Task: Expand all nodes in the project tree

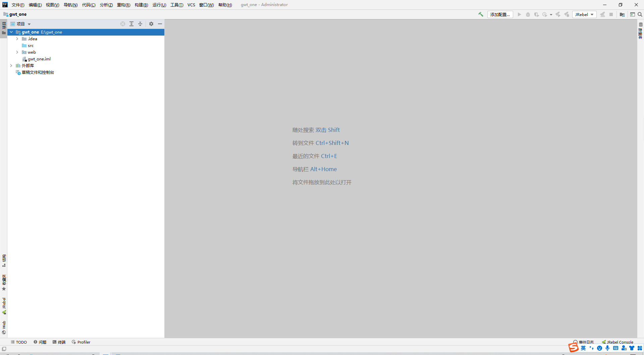Action: click(131, 24)
